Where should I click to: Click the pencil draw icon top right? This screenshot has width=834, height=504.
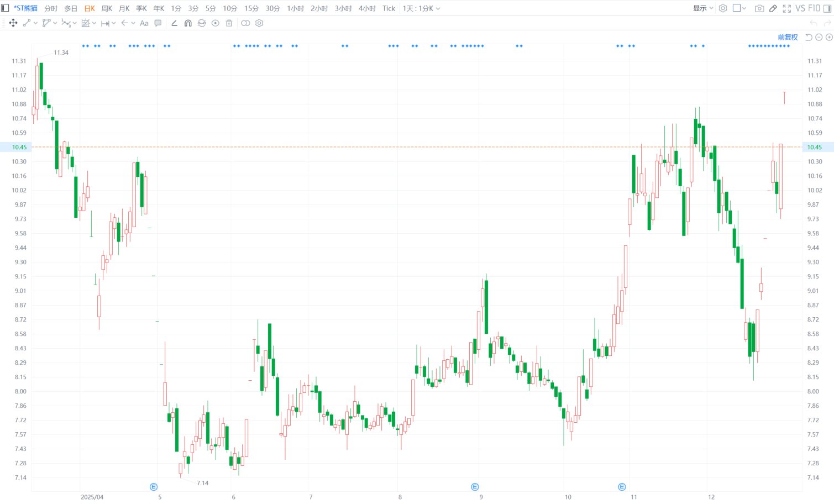(773, 8)
